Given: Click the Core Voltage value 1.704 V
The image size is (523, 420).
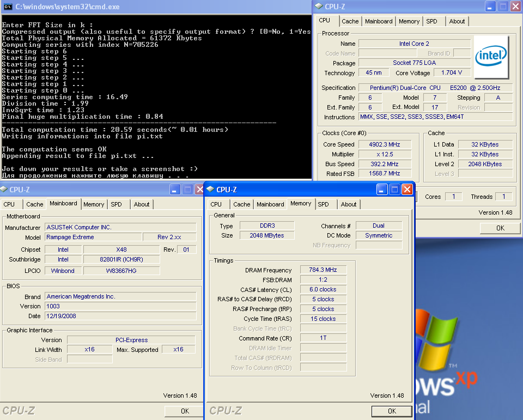Looking at the screenshot, I should (451, 73).
